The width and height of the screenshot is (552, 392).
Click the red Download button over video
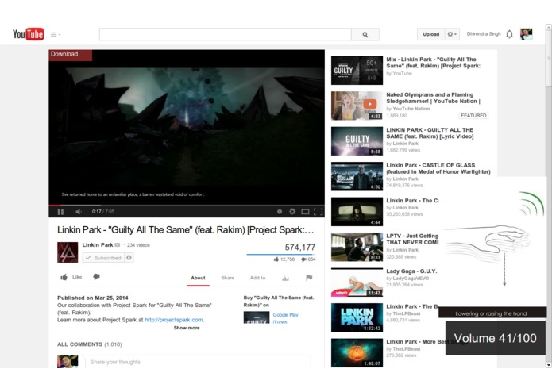tap(71, 55)
